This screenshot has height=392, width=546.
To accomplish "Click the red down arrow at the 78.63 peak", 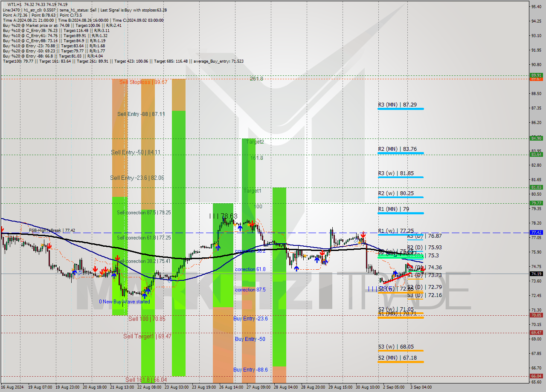I will (x=253, y=224).
